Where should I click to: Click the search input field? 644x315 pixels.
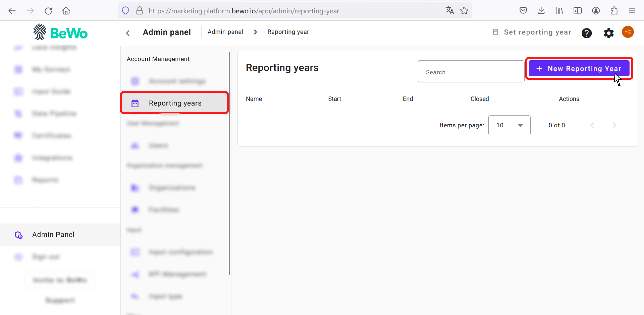pyautogui.click(x=472, y=72)
